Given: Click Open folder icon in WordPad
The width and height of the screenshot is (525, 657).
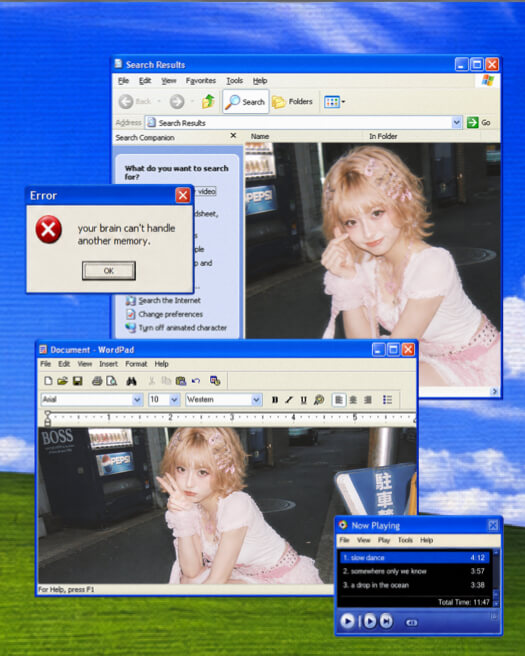Looking at the screenshot, I should click(62, 381).
